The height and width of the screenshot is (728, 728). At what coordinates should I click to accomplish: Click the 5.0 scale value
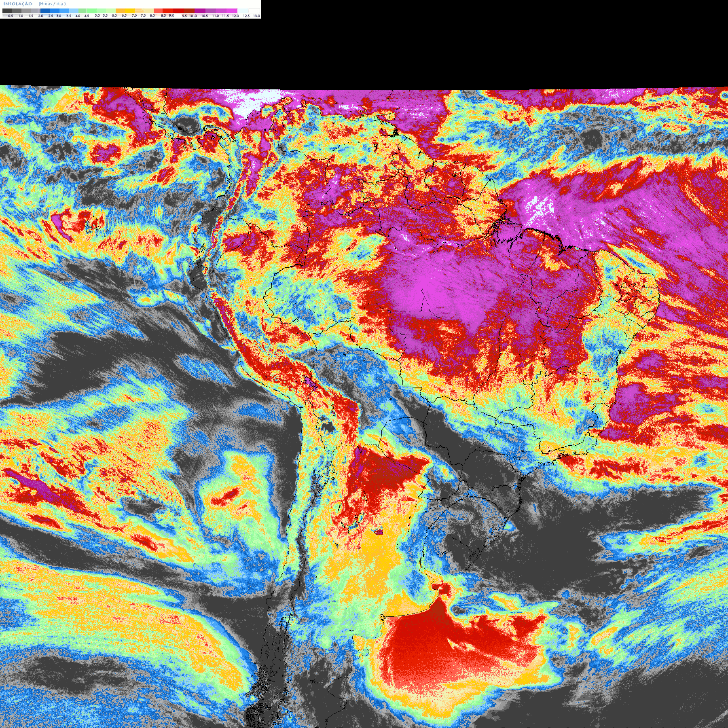97,15
